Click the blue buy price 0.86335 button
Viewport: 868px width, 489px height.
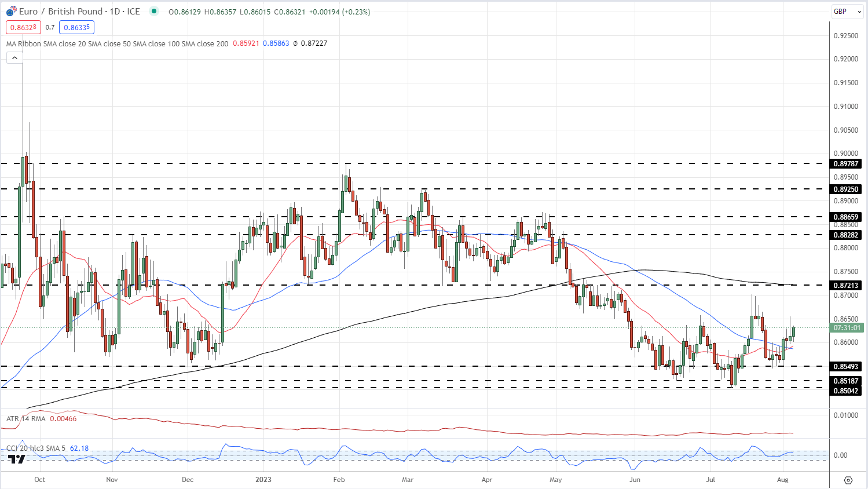pyautogui.click(x=76, y=27)
